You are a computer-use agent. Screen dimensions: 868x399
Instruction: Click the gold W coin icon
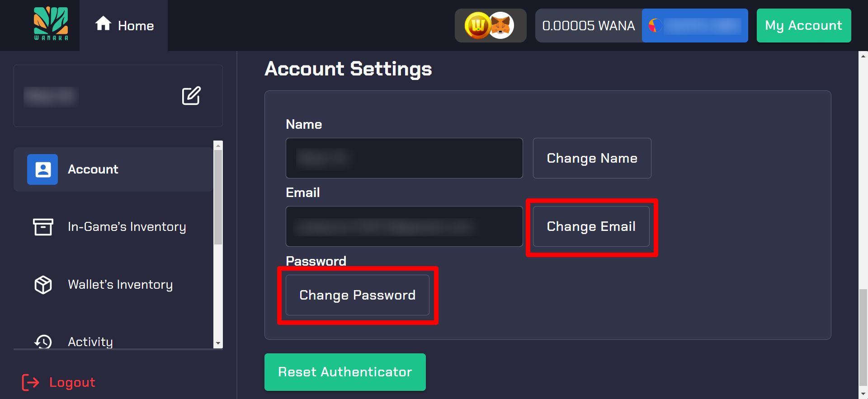coord(477,26)
